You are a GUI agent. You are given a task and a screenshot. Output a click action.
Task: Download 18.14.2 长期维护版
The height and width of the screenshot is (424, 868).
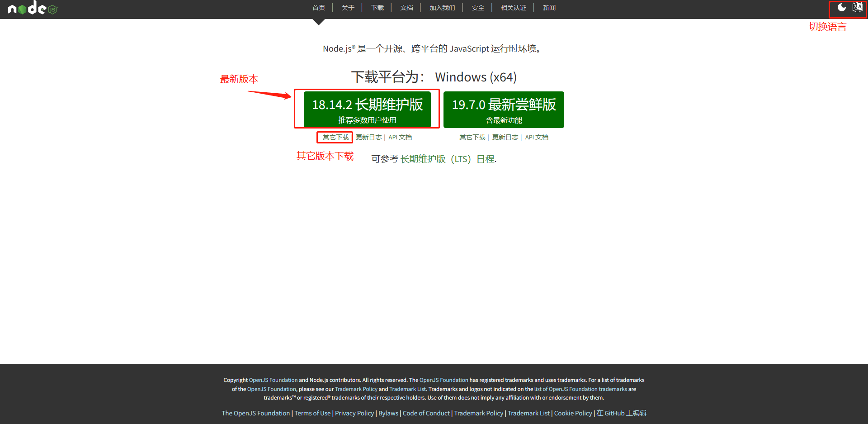(367, 110)
